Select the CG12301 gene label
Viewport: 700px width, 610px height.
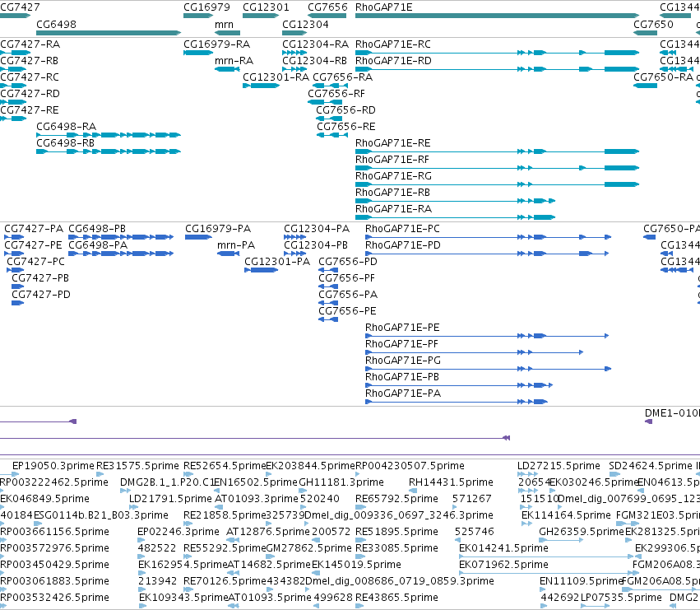[x=266, y=7]
